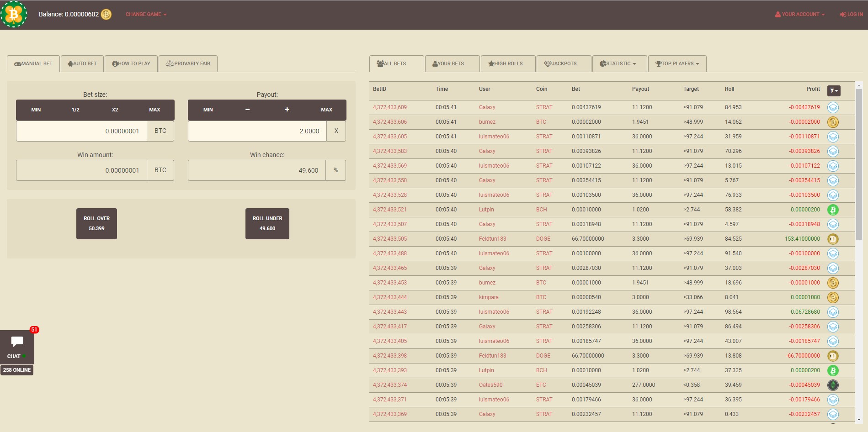This screenshot has width=868, height=432.
Task: Click STRAT coin icon in row 4,372,433,609
Action: pyautogui.click(x=833, y=108)
